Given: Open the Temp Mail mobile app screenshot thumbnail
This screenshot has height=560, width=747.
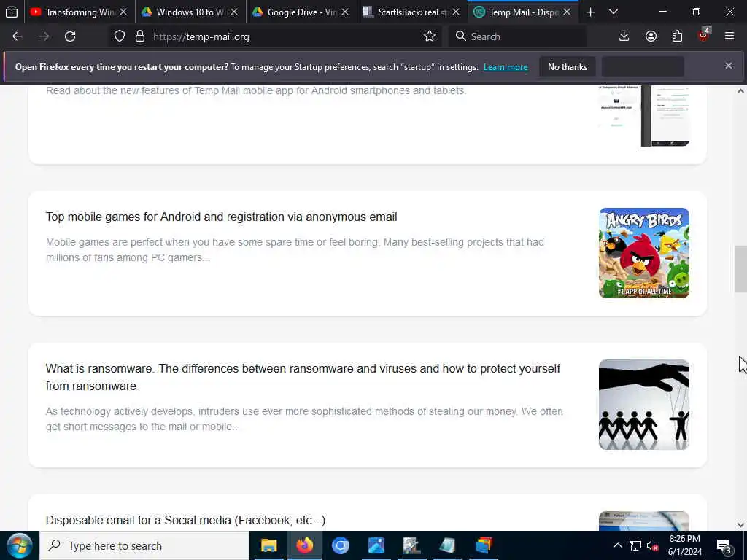Looking at the screenshot, I should 643,116.
